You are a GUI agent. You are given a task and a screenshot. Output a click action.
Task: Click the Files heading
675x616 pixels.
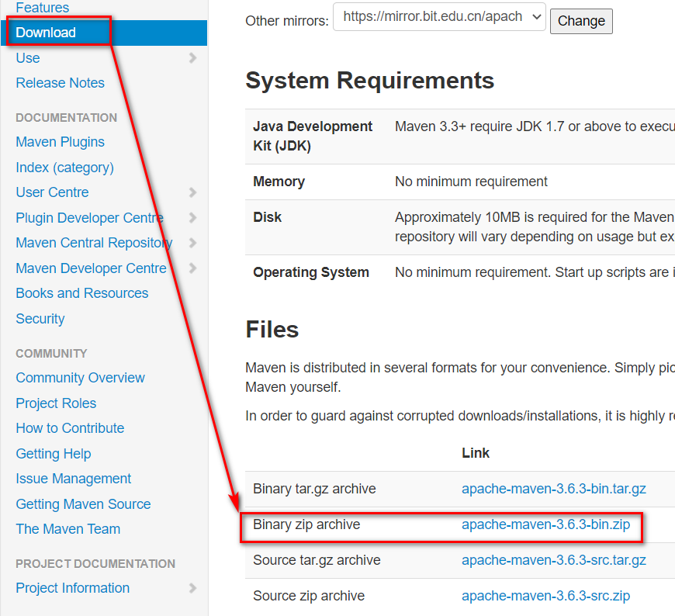click(x=272, y=329)
